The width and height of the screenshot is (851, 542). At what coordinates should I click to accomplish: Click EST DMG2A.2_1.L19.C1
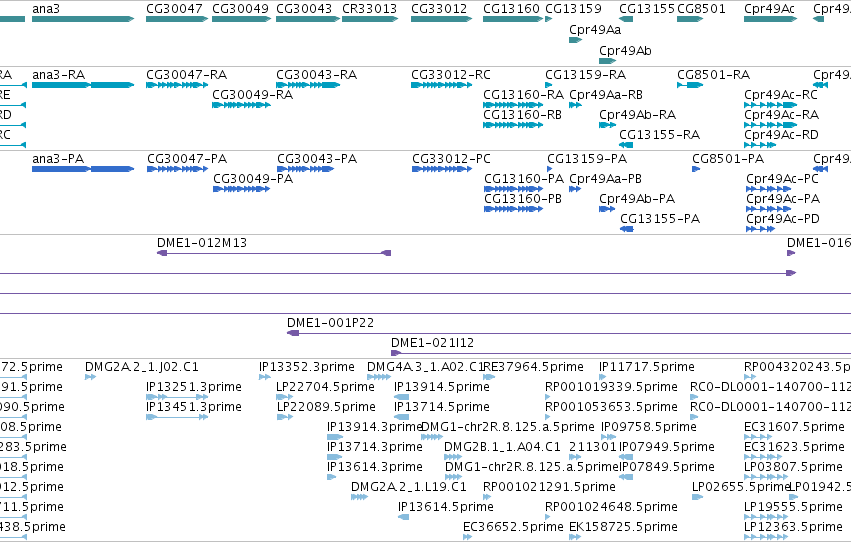click(x=360, y=497)
